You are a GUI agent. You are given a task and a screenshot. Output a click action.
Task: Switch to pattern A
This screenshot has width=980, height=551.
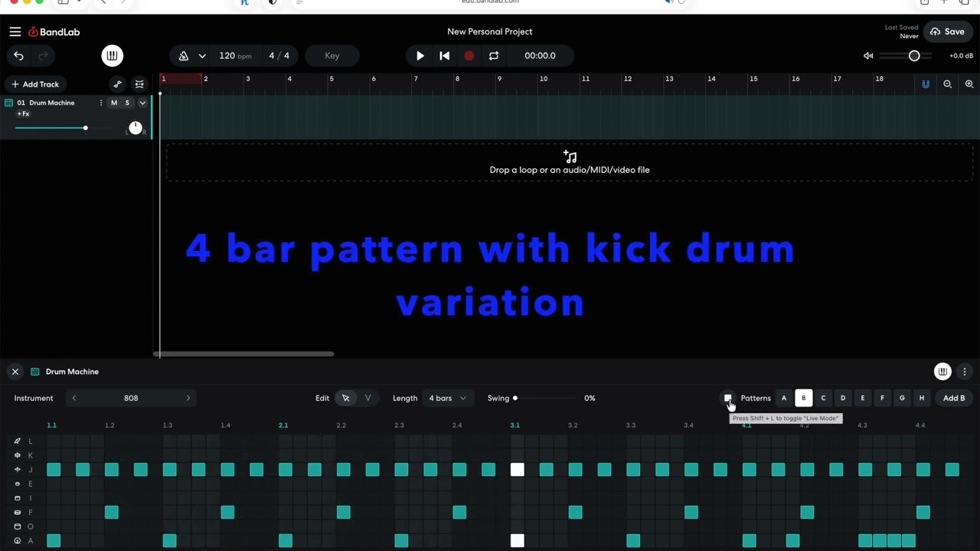coord(783,398)
